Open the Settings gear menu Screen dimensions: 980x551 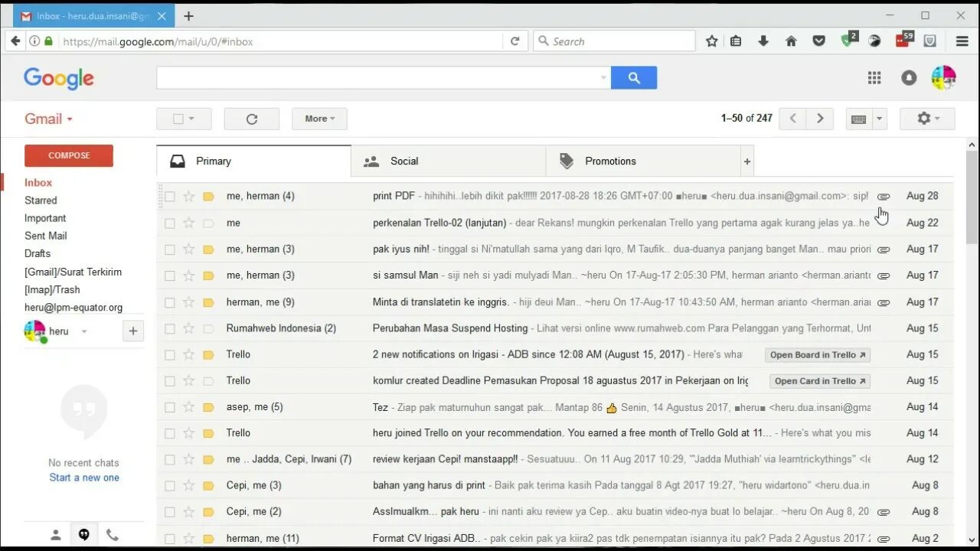coord(926,119)
